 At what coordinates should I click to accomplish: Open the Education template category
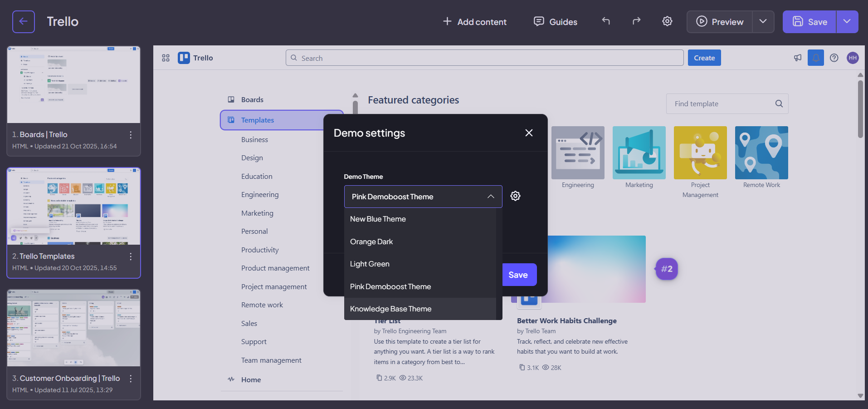257,176
